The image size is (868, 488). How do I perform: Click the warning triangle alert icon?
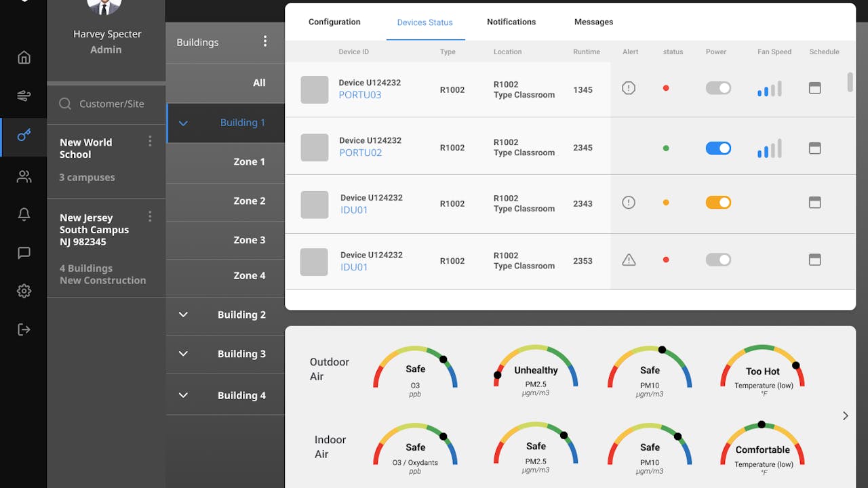pyautogui.click(x=629, y=260)
